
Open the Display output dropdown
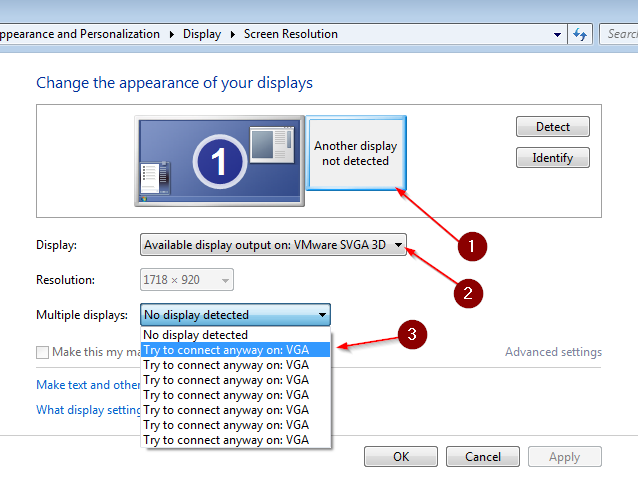(273, 245)
